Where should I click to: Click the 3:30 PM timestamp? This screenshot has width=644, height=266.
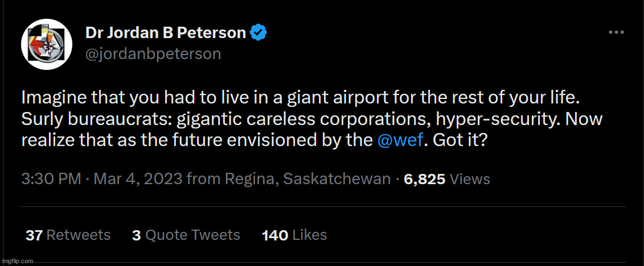click(x=51, y=179)
